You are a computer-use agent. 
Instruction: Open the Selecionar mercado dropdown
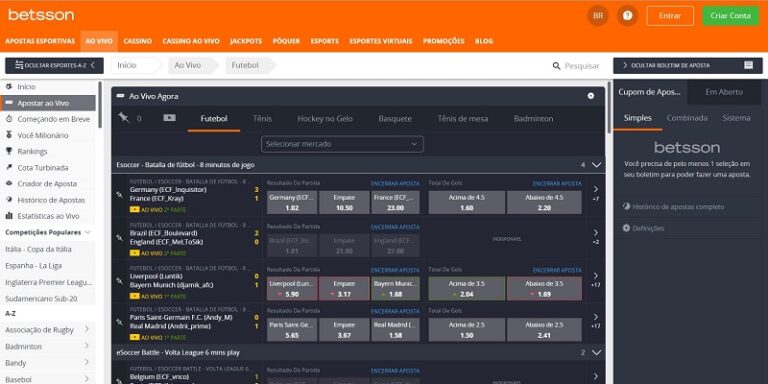342,144
